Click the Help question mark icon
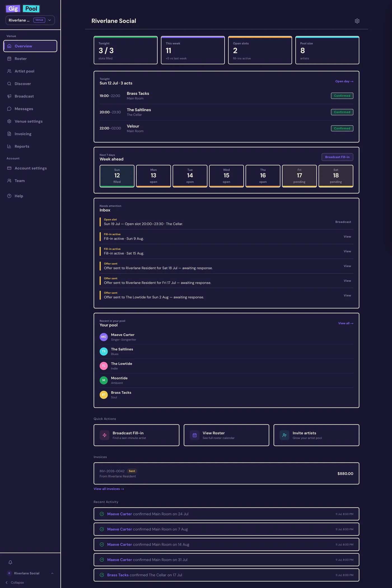The width and height of the screenshot is (392, 588). point(9,196)
